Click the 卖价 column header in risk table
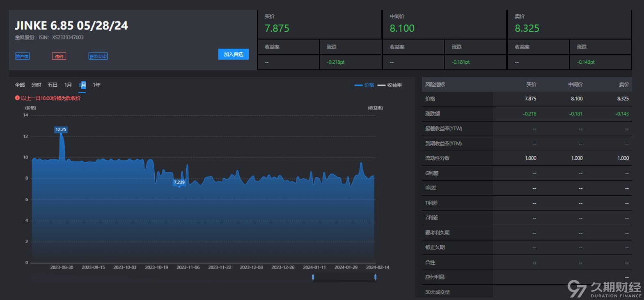Viewport: 644px width, 300px height. tap(624, 84)
